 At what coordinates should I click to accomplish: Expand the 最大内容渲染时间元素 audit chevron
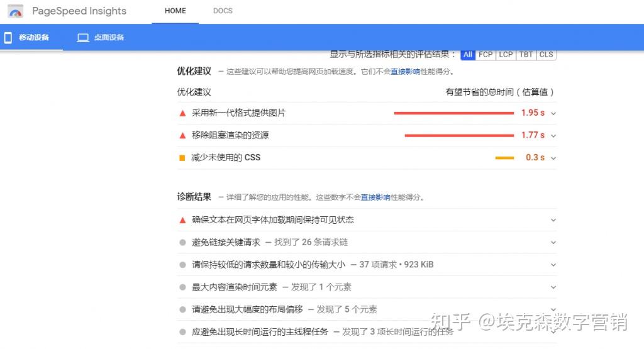(x=553, y=287)
